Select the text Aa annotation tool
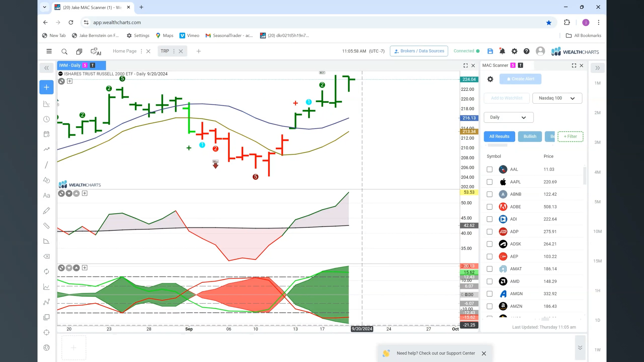Screen dimensions: 644x362 (47, 195)
